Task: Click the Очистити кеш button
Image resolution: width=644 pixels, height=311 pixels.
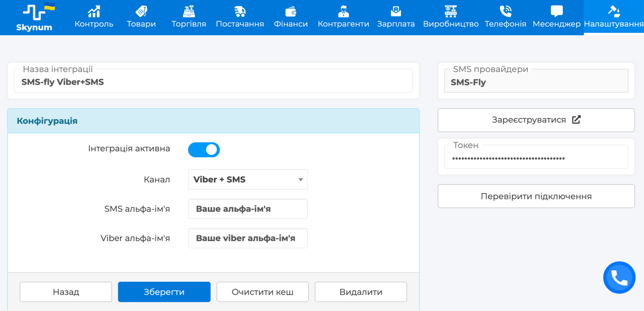Action: 262,292
